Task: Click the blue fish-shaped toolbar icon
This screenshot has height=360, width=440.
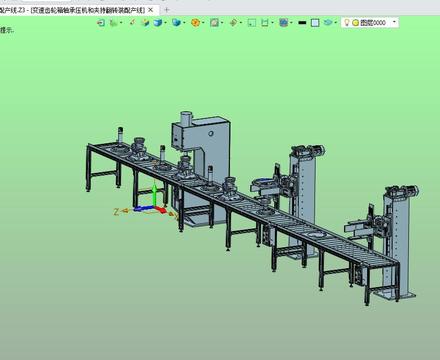Action: (328, 22)
